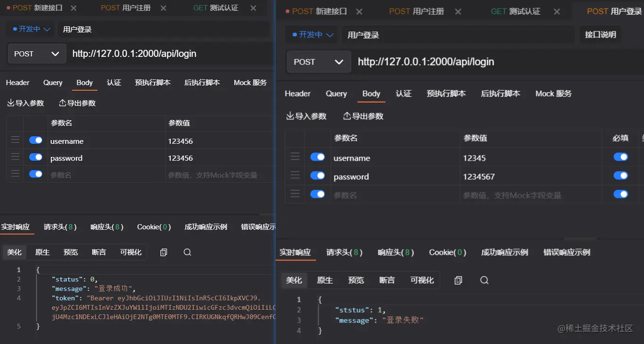The width and height of the screenshot is (644, 344).
Task: Close the 用户注册 tab in left panel
Action: pyautogui.click(x=163, y=8)
